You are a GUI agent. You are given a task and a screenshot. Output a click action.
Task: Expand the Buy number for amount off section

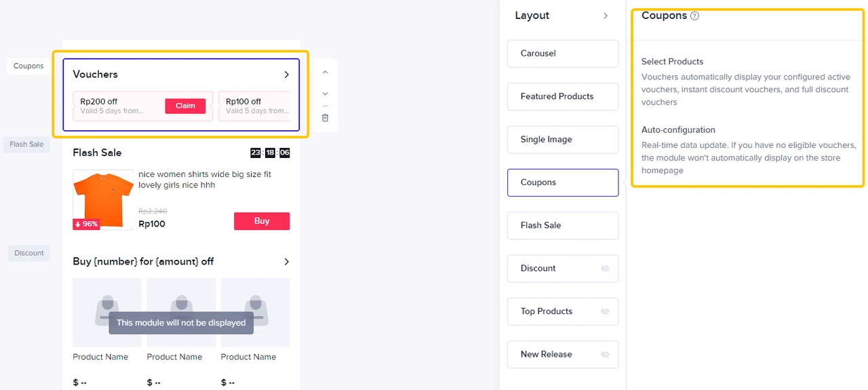point(286,262)
